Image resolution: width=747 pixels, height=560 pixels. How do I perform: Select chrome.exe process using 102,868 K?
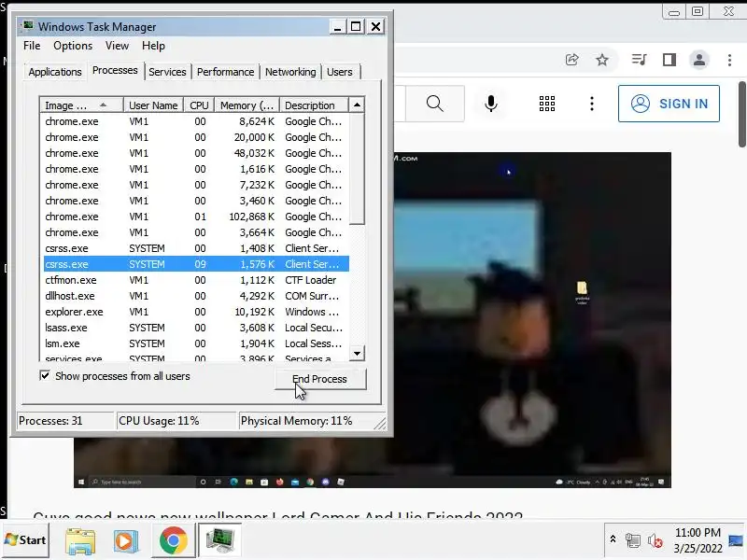coord(196,217)
